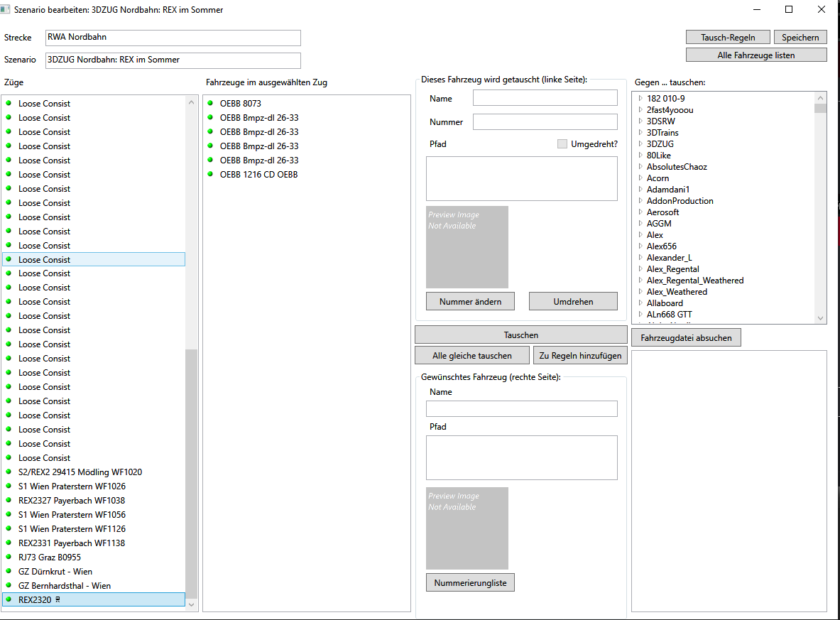Click the app icon in title bar
The width and height of the screenshot is (840, 620).
click(6, 9)
